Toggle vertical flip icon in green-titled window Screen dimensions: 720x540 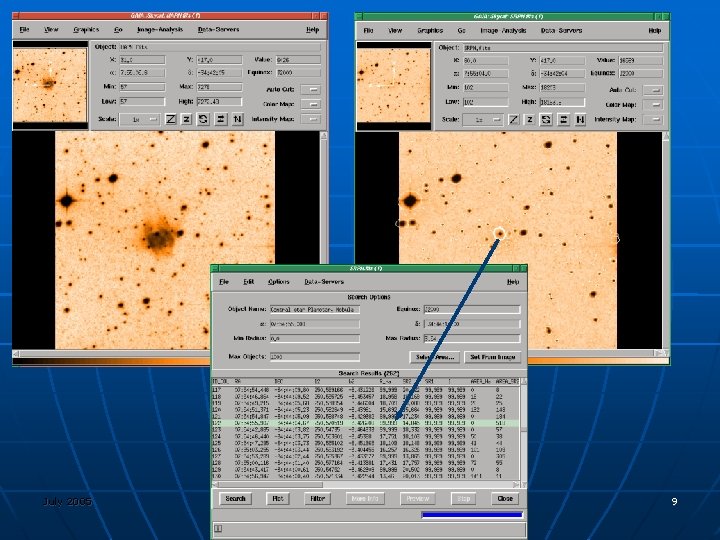pos(580,120)
